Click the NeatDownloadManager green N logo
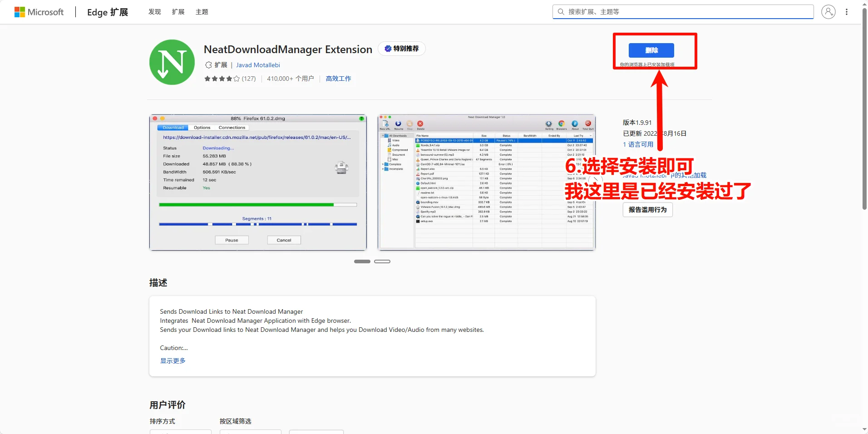Screen dimensions: 868x434 tap(172, 62)
